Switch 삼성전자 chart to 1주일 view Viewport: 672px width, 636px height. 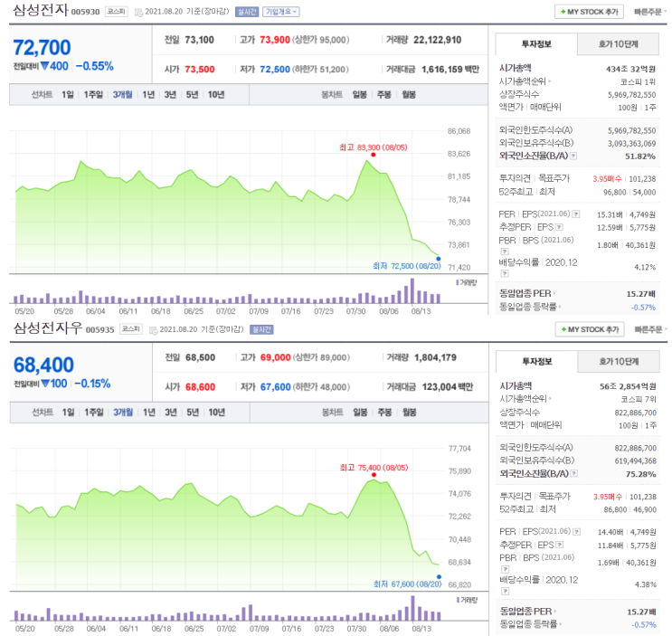(93, 95)
